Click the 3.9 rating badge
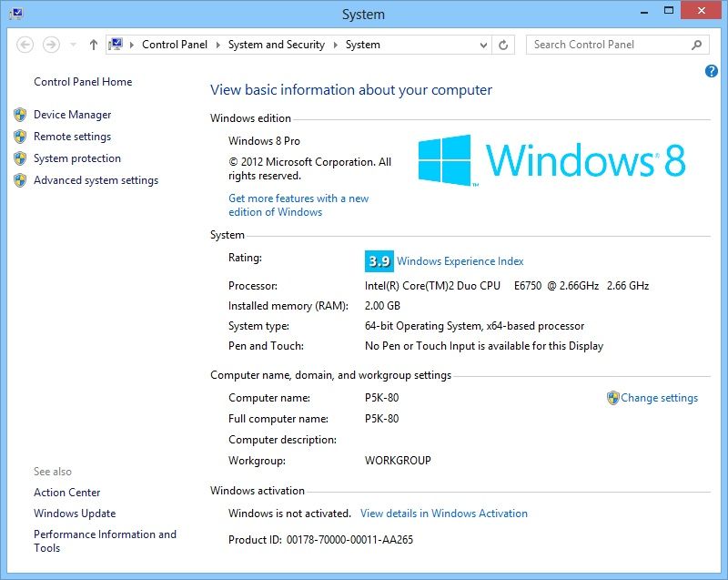Viewport: 728px width, 580px height. (379, 261)
